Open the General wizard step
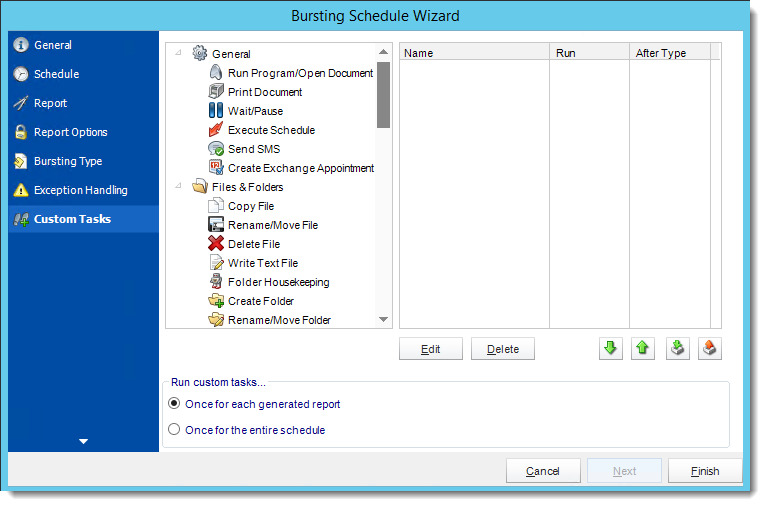The height and width of the screenshot is (506, 765). coord(83,45)
